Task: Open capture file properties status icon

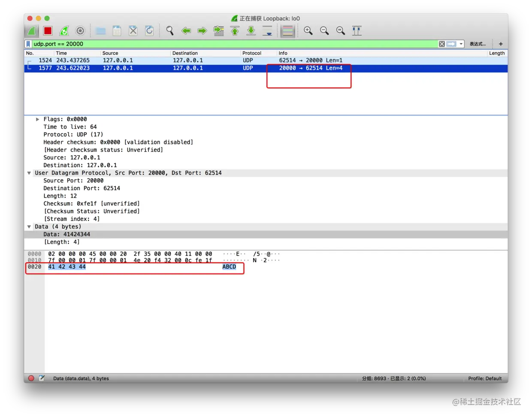Action: pyautogui.click(x=42, y=378)
